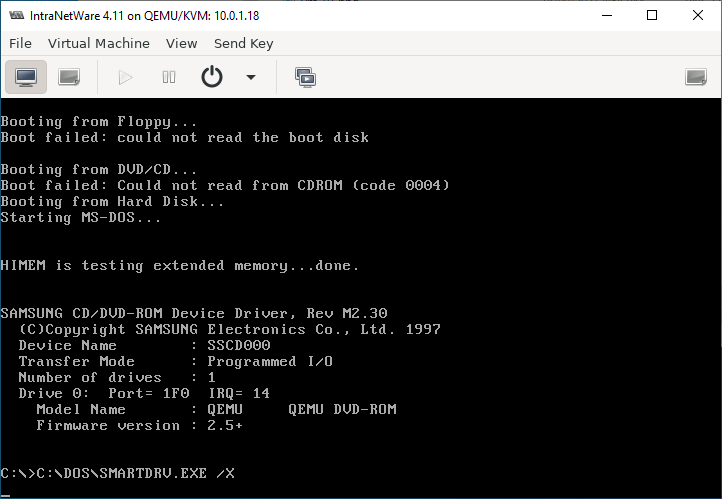Open the Virtual Machine menu

(x=99, y=43)
